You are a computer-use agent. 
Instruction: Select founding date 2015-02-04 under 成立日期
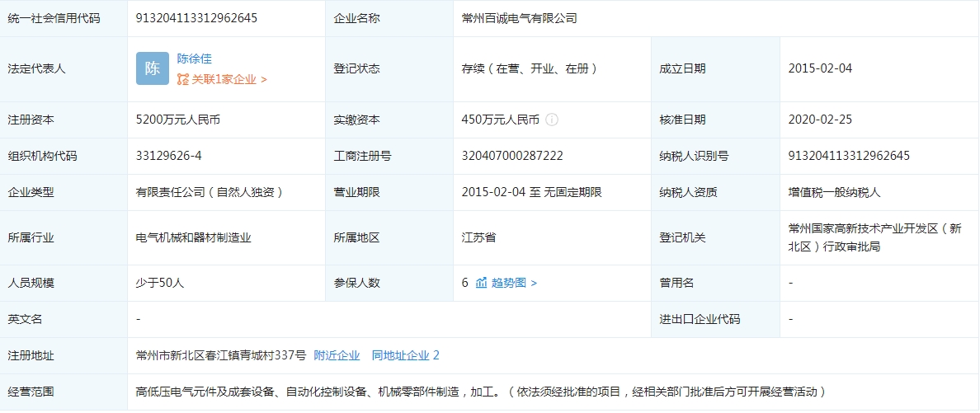(x=820, y=68)
